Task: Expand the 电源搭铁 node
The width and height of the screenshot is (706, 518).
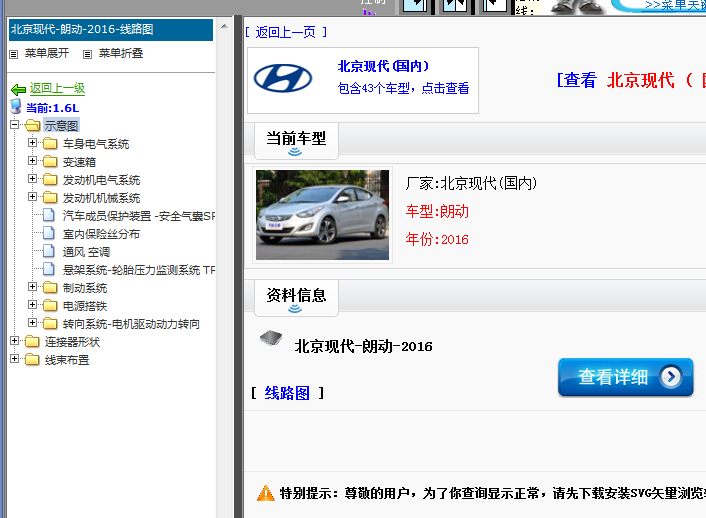Action: coord(32,304)
